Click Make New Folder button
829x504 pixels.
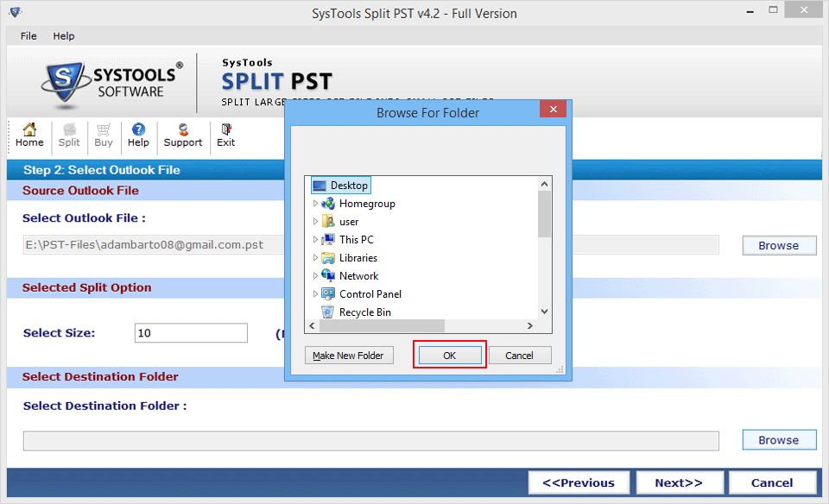[x=349, y=356]
